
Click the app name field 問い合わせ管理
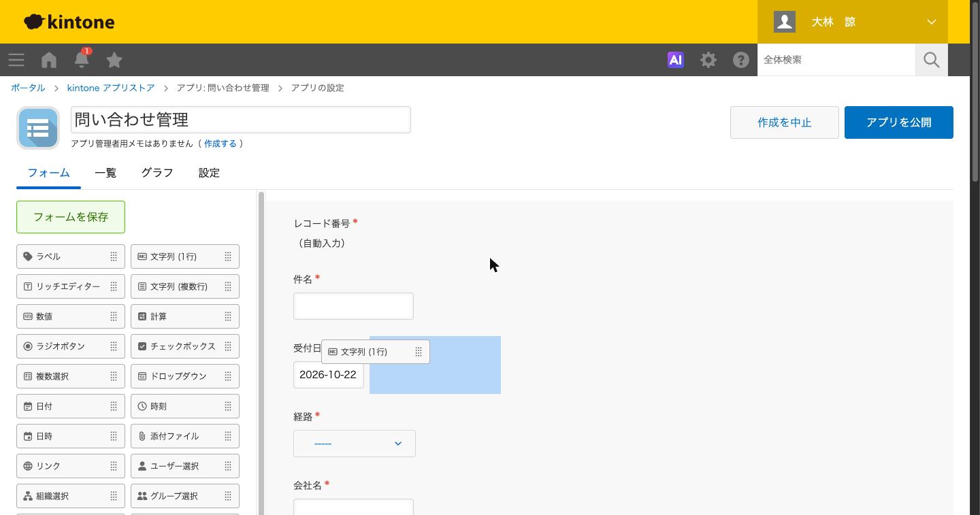[x=241, y=120]
